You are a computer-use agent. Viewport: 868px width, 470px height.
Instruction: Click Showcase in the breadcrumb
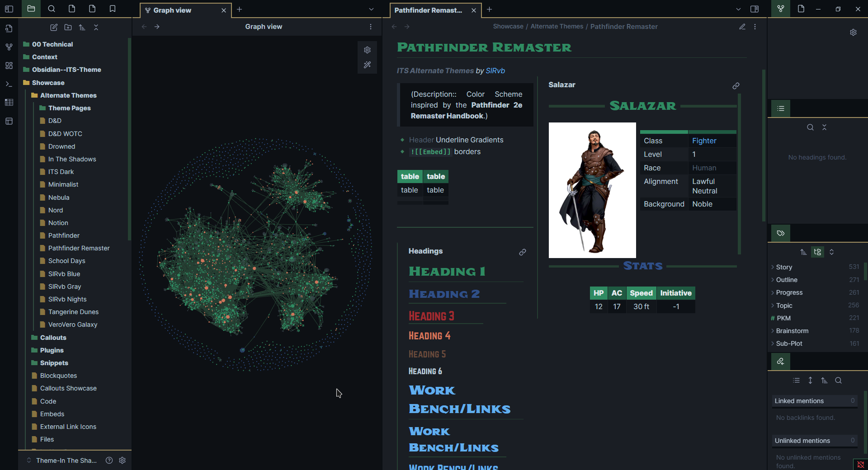[x=508, y=27]
